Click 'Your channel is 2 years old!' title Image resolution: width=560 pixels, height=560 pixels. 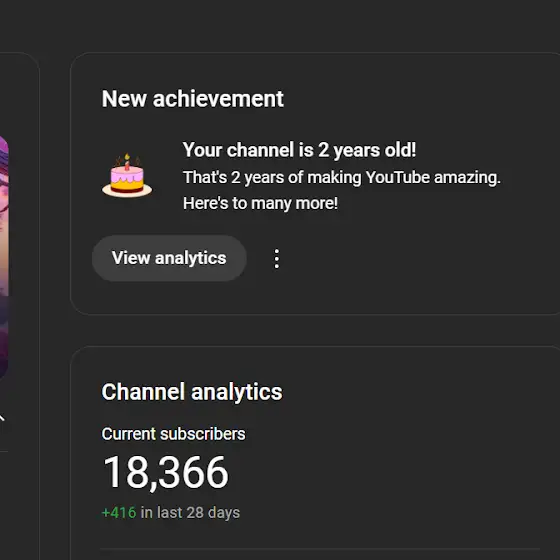pos(299,150)
